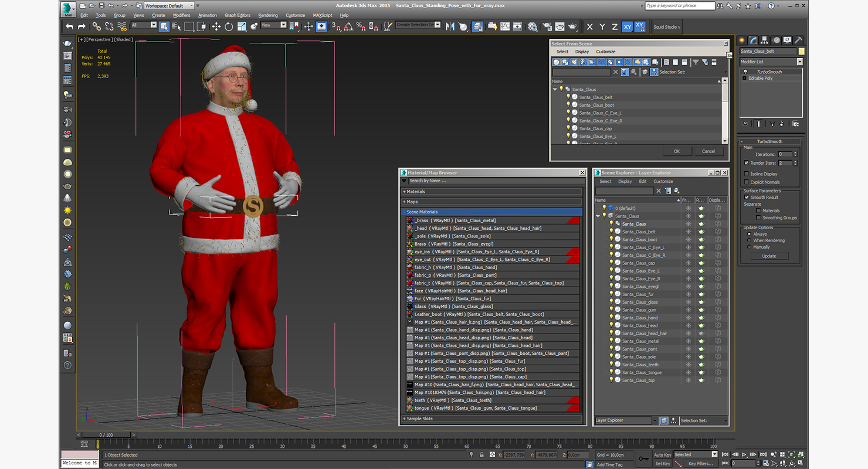
Task: Toggle the Smooth Result checkbox
Action: [747, 198]
